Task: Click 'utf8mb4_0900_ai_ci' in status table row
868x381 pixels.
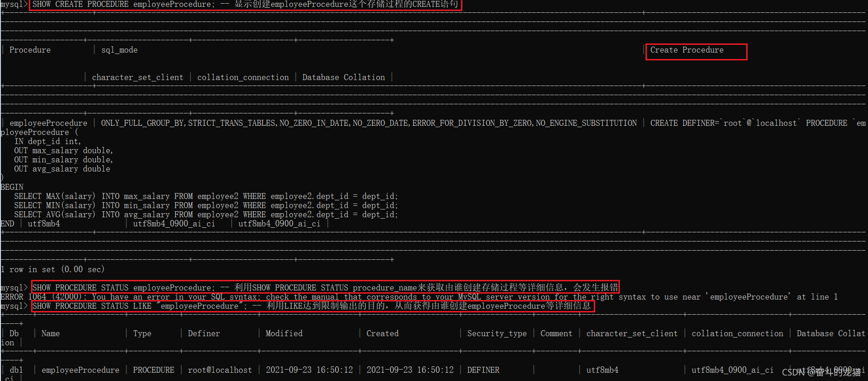Action: click(732, 370)
